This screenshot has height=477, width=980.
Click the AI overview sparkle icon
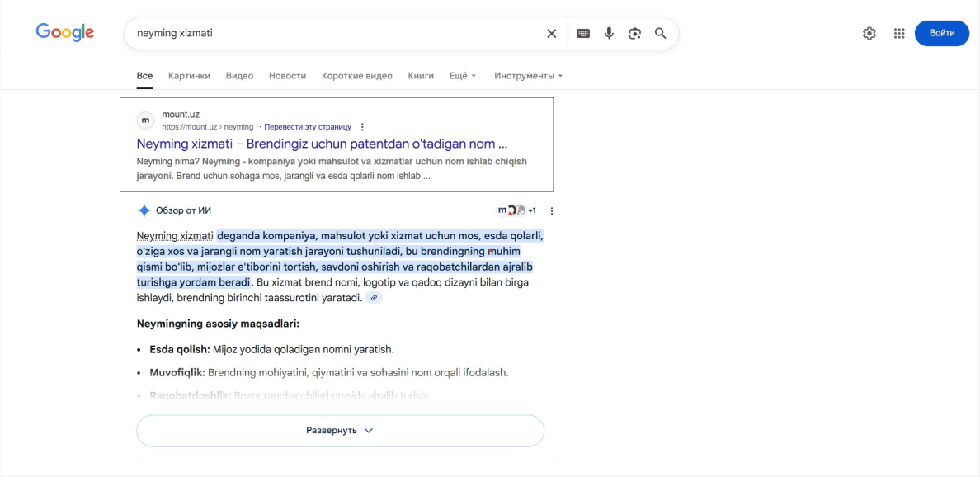(x=144, y=210)
